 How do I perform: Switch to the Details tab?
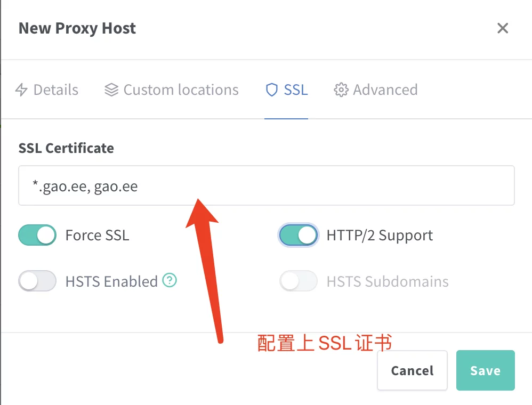pyautogui.click(x=55, y=90)
